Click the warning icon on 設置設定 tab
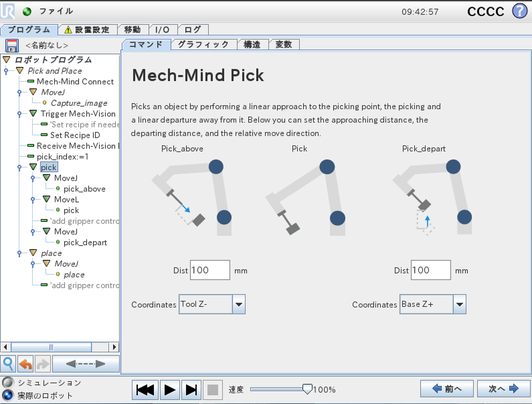532x404 pixels. tap(68, 30)
